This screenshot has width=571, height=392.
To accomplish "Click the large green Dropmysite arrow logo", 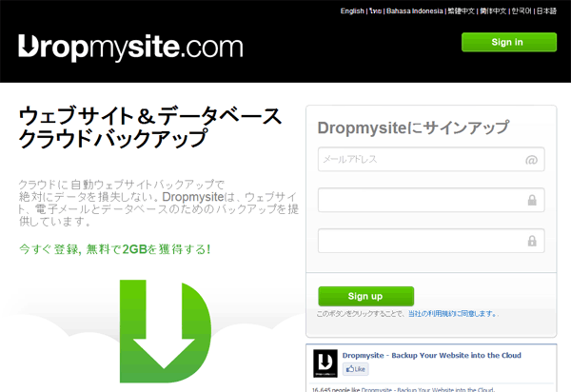I will 166,331.
